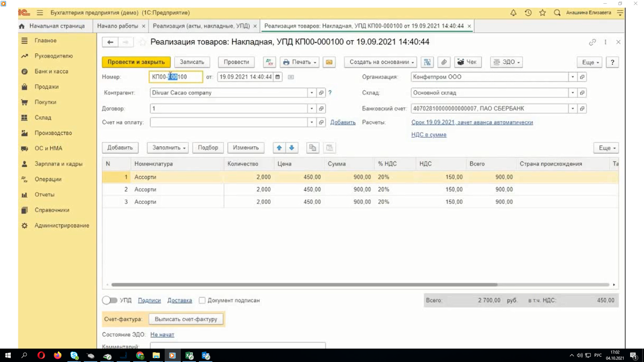This screenshot has height=362, width=644.
Task: Open the hamburger main menu icon
Action: [x=40, y=12]
